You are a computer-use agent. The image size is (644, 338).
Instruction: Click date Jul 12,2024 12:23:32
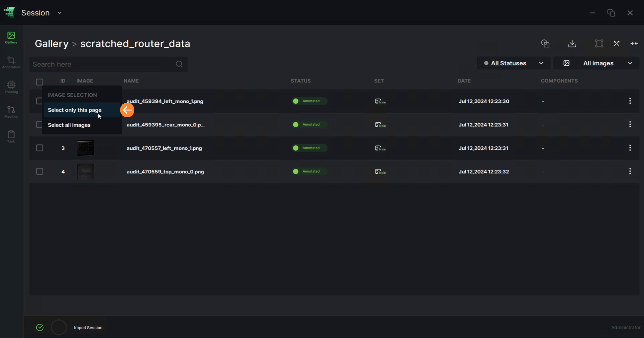(x=484, y=172)
